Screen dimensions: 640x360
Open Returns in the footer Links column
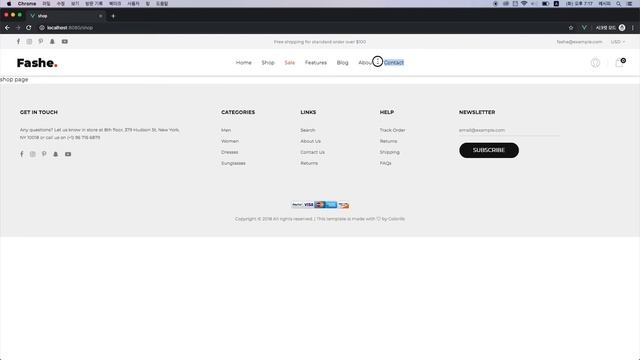click(309, 163)
